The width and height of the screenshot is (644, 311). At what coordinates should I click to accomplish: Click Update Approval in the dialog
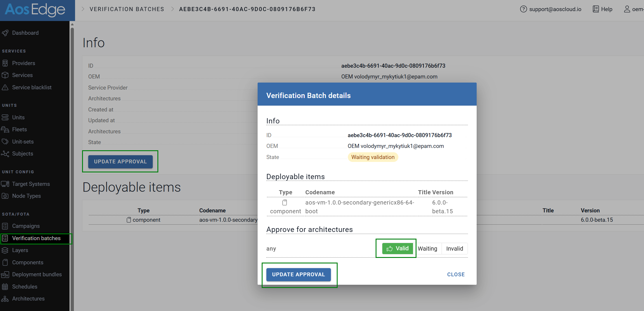(298, 275)
